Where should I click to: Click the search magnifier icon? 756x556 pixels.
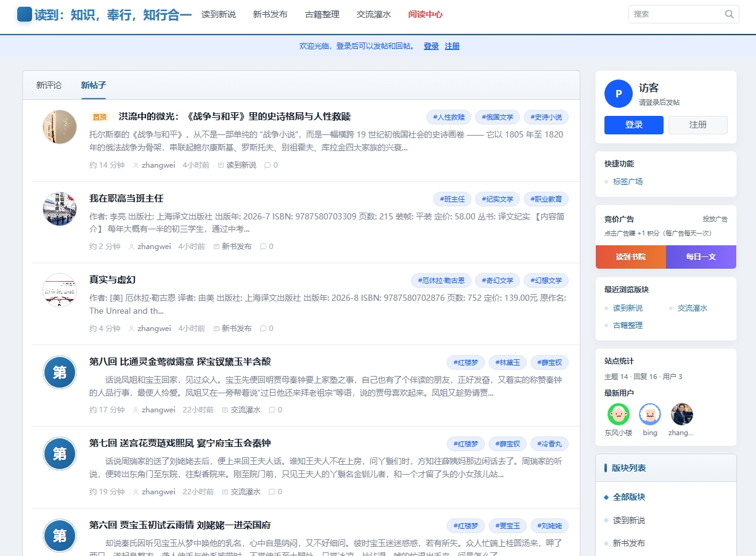730,14
